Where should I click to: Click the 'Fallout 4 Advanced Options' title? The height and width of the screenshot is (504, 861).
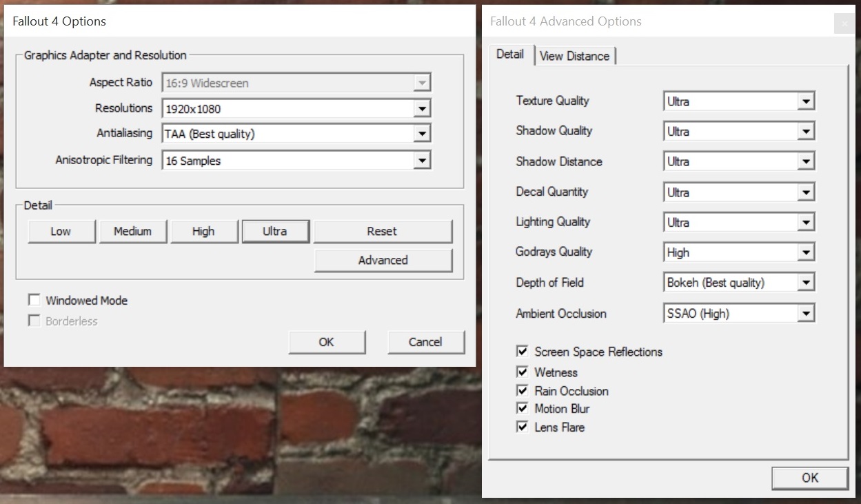coord(566,21)
